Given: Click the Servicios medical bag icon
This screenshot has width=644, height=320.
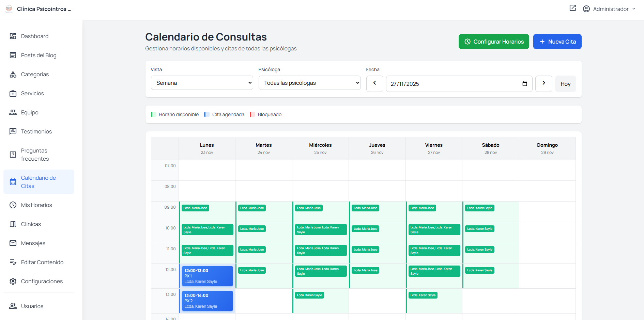Looking at the screenshot, I should [13, 93].
